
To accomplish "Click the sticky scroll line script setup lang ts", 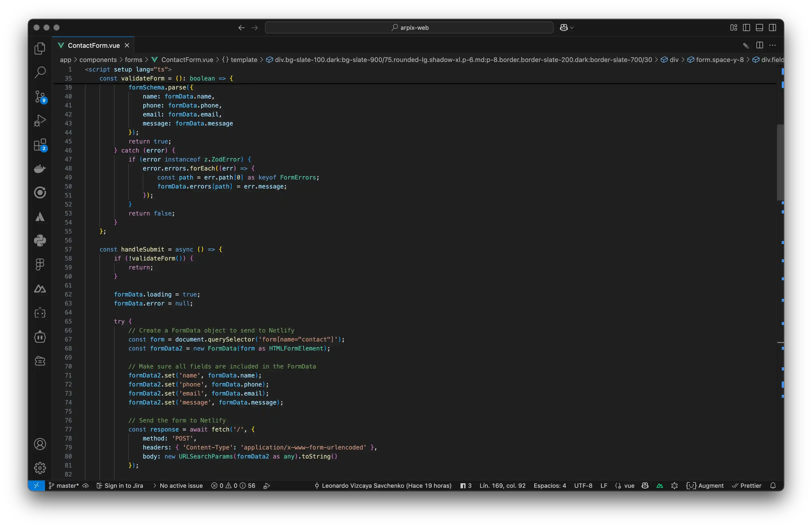I will pos(128,69).
